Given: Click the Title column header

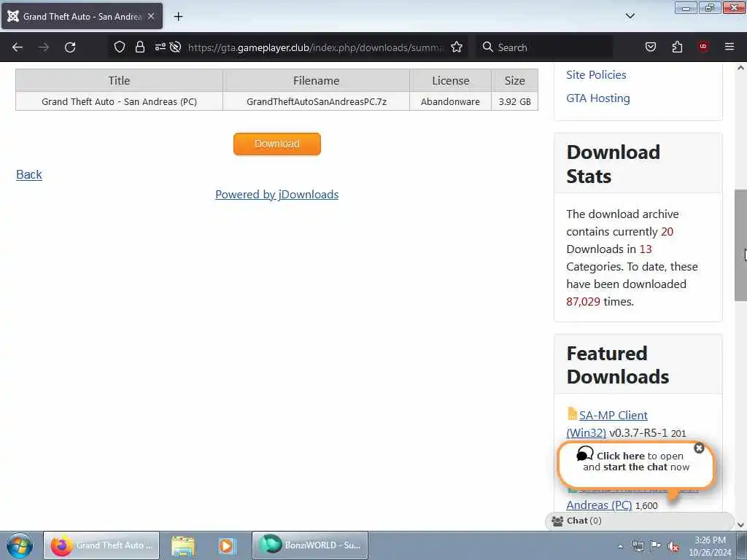Looking at the screenshot, I should (x=119, y=80).
